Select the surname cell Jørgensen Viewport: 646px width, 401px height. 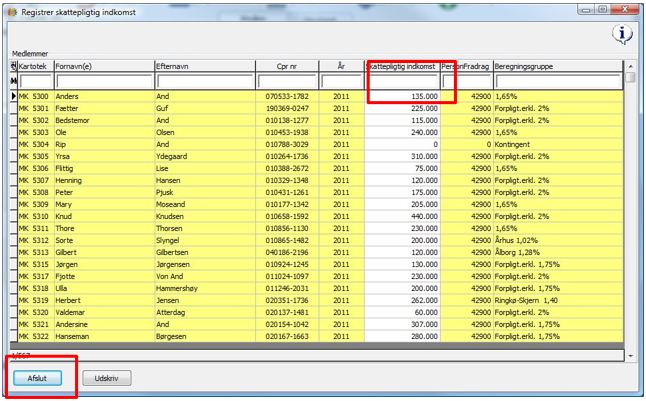coord(205,264)
